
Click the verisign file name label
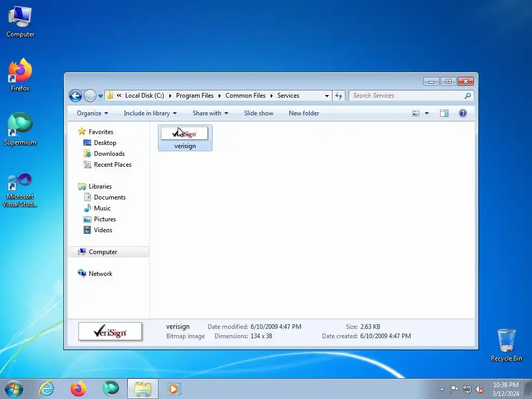coord(185,146)
